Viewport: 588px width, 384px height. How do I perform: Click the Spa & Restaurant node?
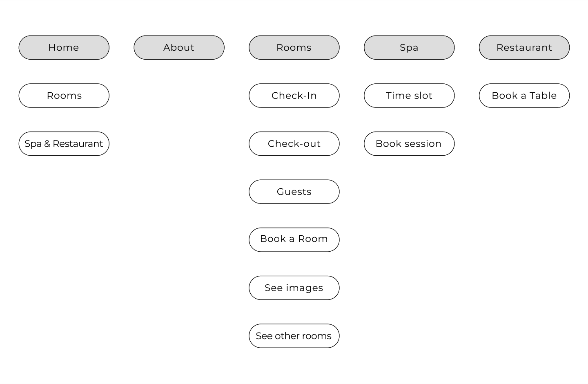[64, 144]
